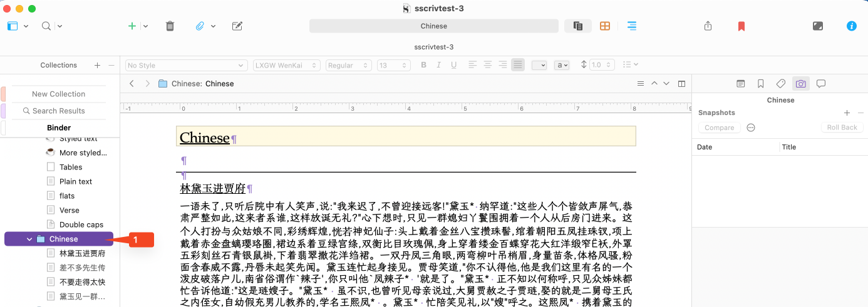Open the No Style paragraph dropdown

186,65
